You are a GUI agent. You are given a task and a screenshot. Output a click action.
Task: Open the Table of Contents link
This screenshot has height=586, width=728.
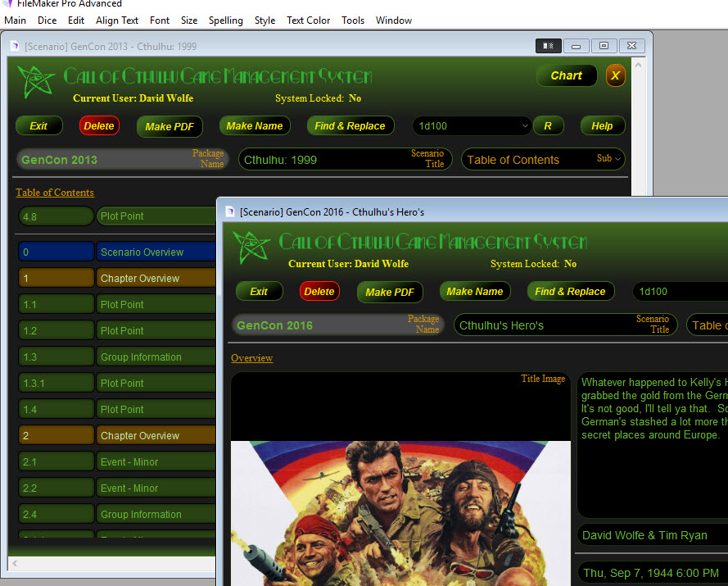55,193
